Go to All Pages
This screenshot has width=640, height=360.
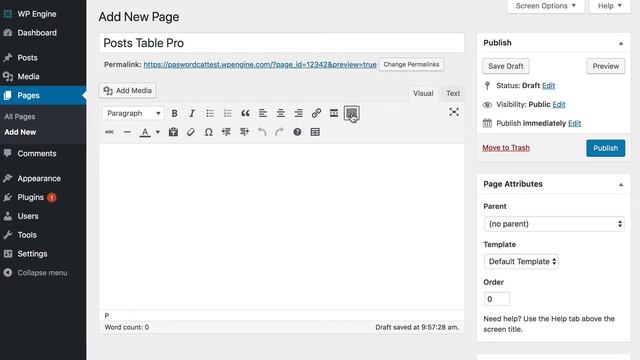20,116
